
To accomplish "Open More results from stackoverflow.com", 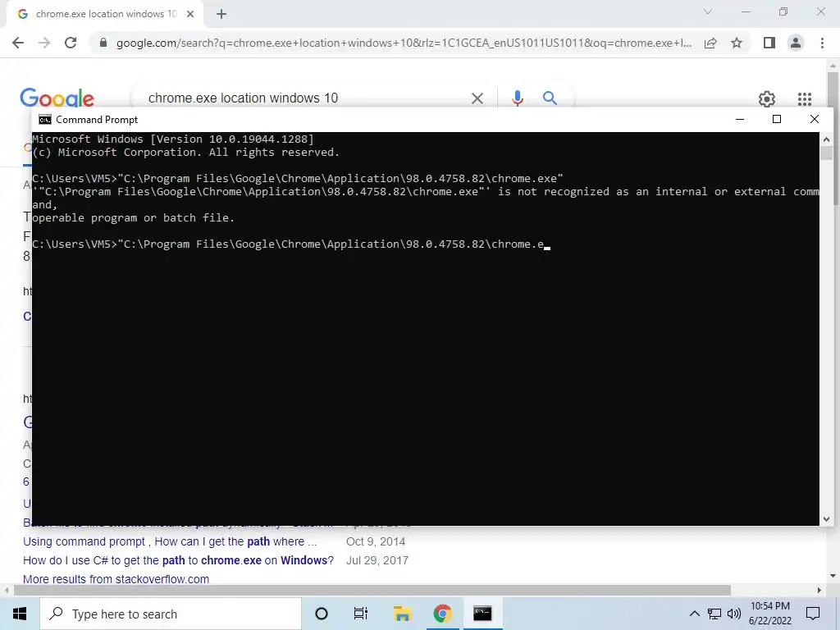I will (x=116, y=579).
